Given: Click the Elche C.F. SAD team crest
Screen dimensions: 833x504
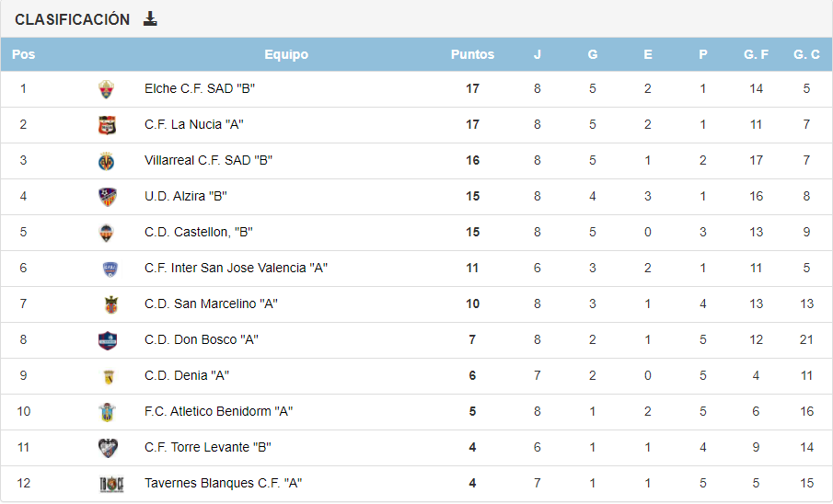Looking at the screenshot, I should 107,89.
